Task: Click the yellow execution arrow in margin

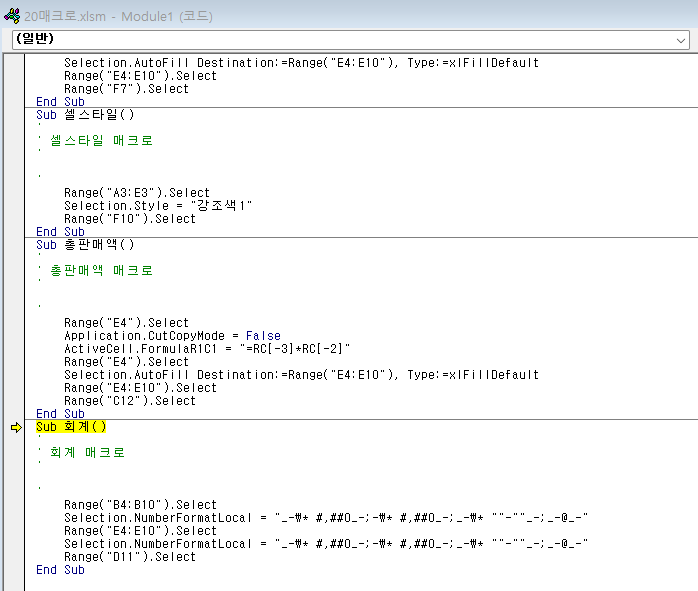Action: point(15,427)
